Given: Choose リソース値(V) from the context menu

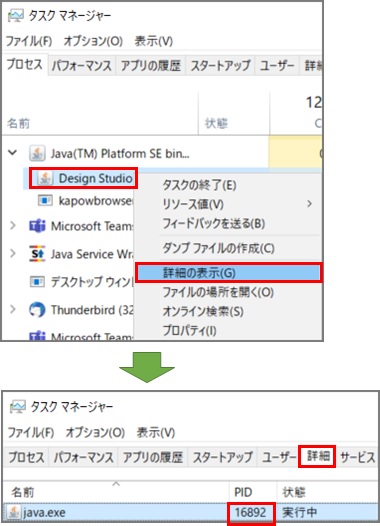Looking at the screenshot, I should point(228,204).
